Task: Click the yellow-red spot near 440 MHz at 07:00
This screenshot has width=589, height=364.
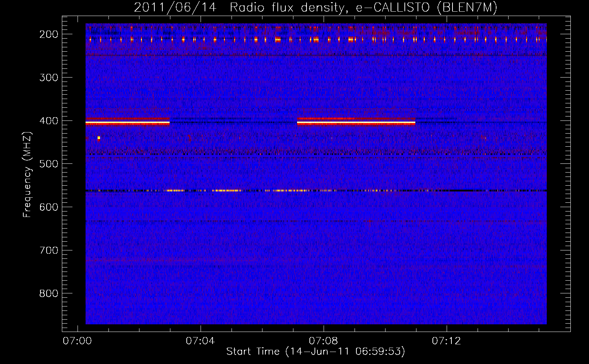Action: coord(99,138)
